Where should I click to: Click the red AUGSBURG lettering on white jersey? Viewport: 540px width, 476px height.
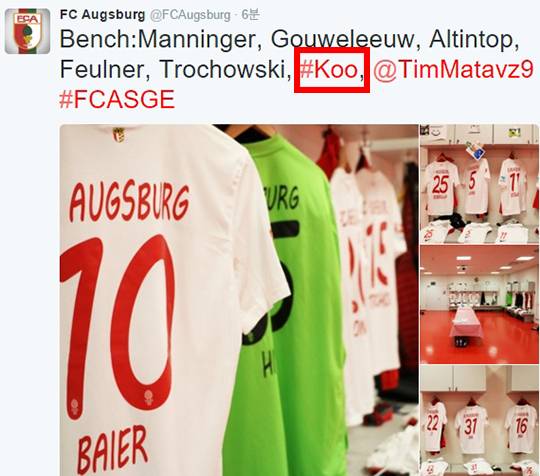point(129,203)
